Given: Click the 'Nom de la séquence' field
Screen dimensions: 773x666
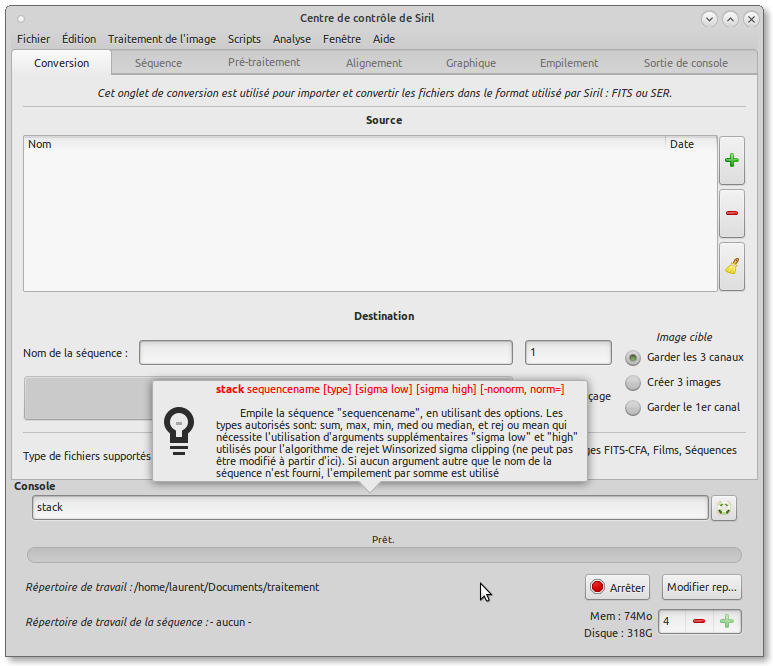Looking at the screenshot, I should point(325,353).
